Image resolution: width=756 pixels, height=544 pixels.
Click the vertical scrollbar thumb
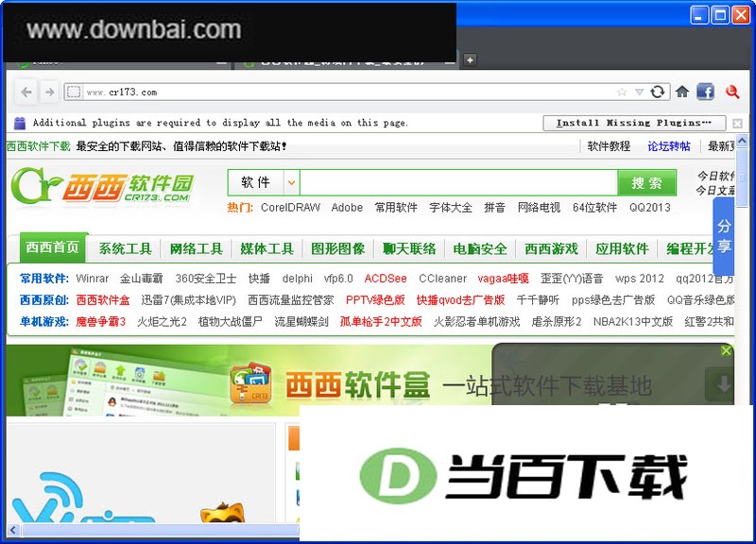point(742,178)
